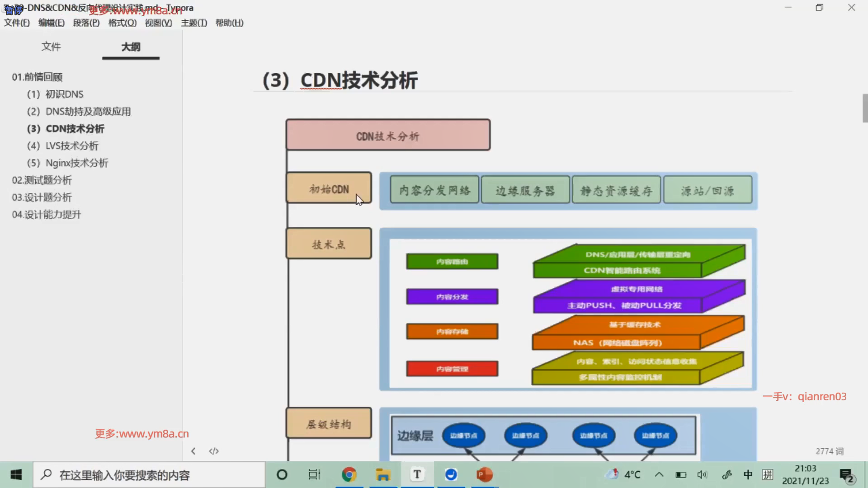The image size is (868, 488).
Task: Toggle Chinese input mode indicator 中
Action: pos(748,474)
